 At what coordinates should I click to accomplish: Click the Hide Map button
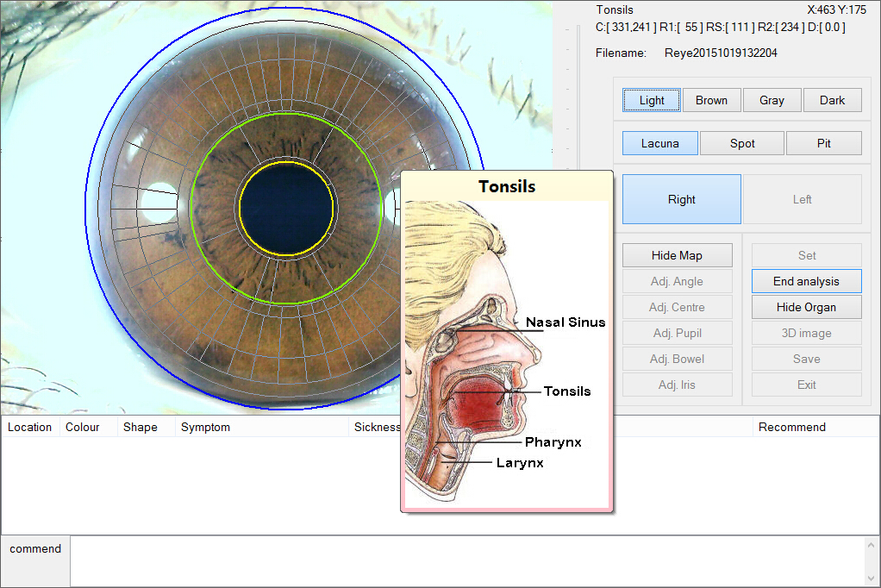(677, 255)
